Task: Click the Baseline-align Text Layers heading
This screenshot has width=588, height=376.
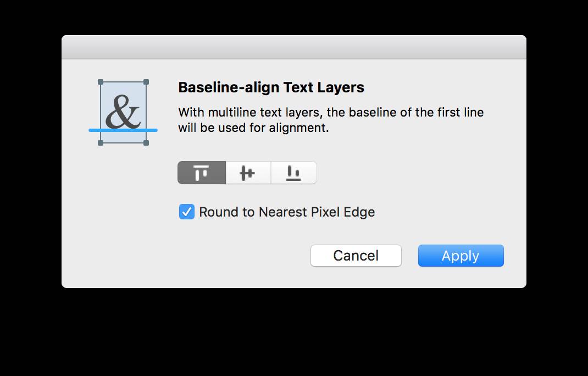Action: point(271,87)
